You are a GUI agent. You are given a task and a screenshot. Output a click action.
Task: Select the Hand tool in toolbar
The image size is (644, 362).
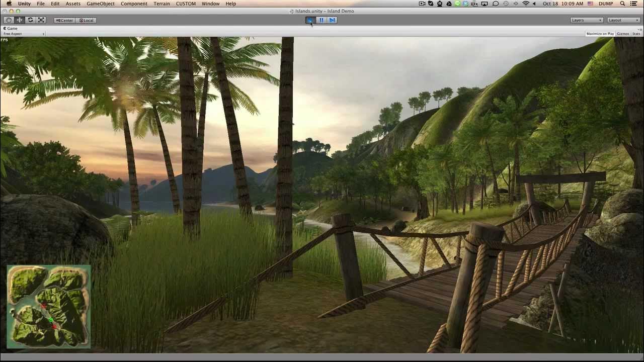pyautogui.click(x=9, y=20)
